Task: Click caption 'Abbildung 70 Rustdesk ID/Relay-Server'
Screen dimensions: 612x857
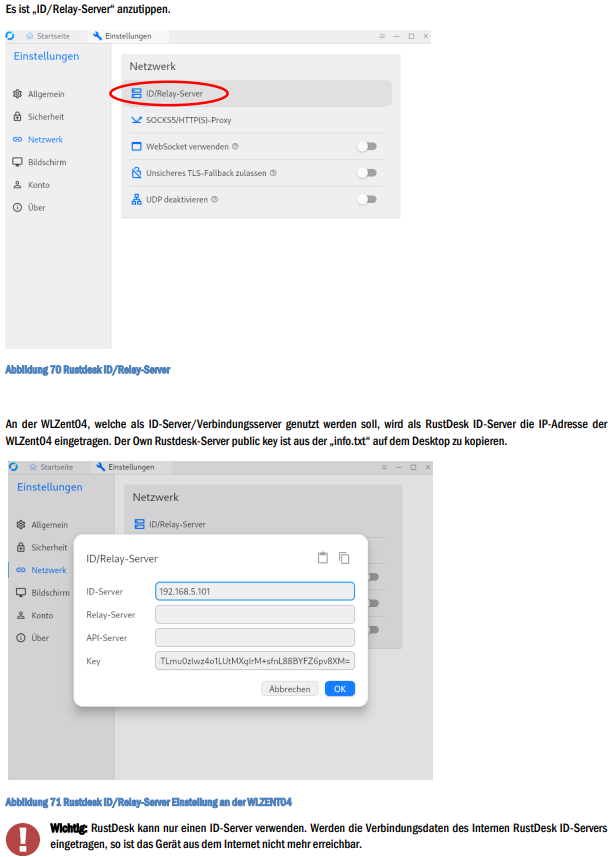Action: click(87, 370)
